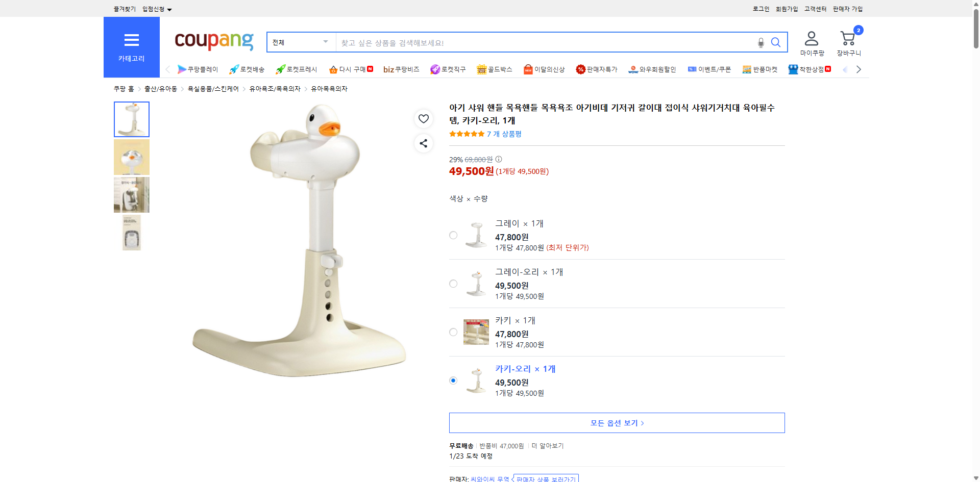
Task: Click right arrow to scroll nav ribbon
Action: [859, 69]
